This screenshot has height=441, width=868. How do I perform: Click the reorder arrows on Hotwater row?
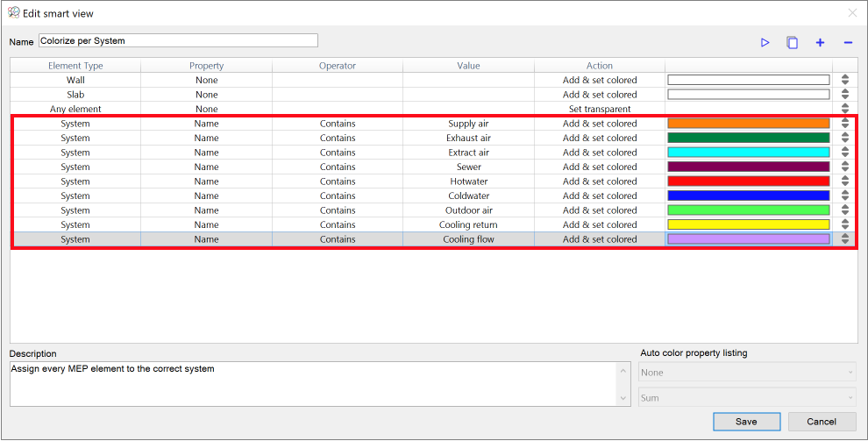pyautogui.click(x=844, y=181)
